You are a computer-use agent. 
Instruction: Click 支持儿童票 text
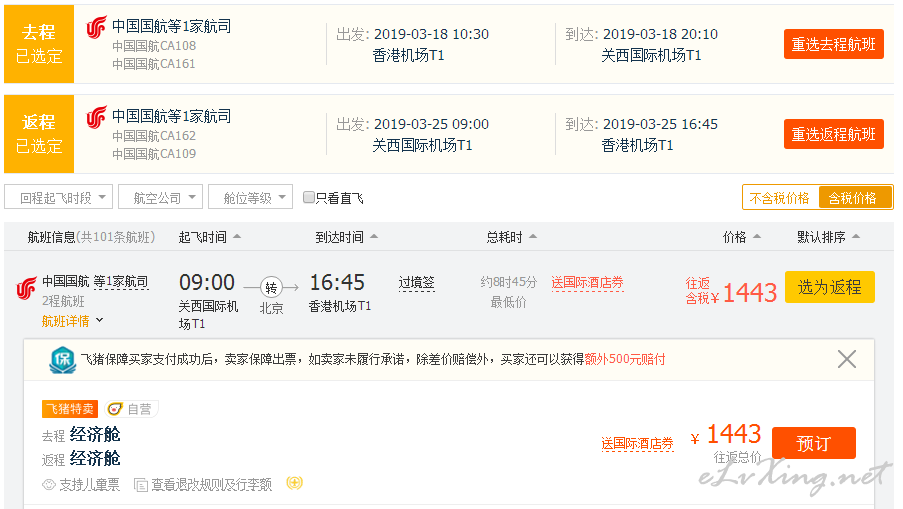point(89,485)
